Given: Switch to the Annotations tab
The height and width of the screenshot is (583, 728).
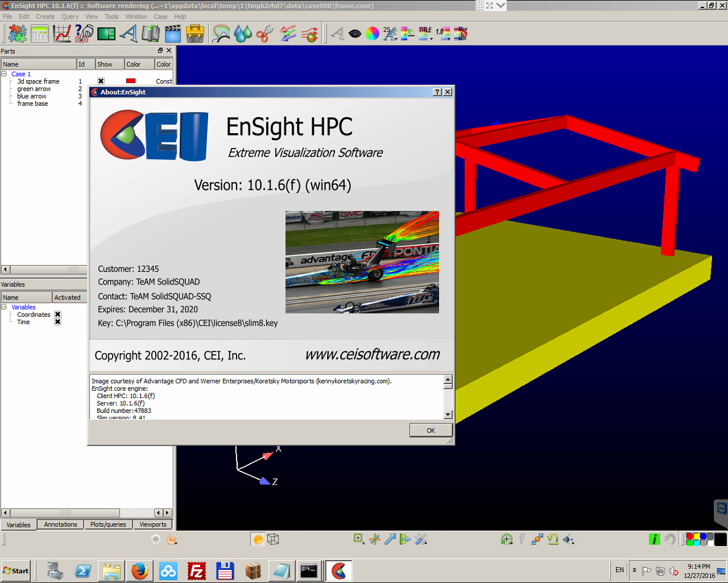Looking at the screenshot, I should (60, 524).
